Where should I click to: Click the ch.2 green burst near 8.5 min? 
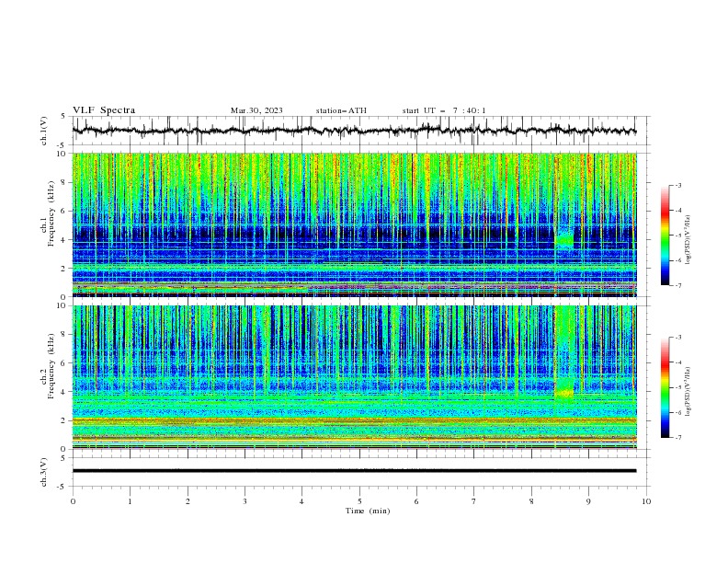pyautogui.click(x=564, y=353)
